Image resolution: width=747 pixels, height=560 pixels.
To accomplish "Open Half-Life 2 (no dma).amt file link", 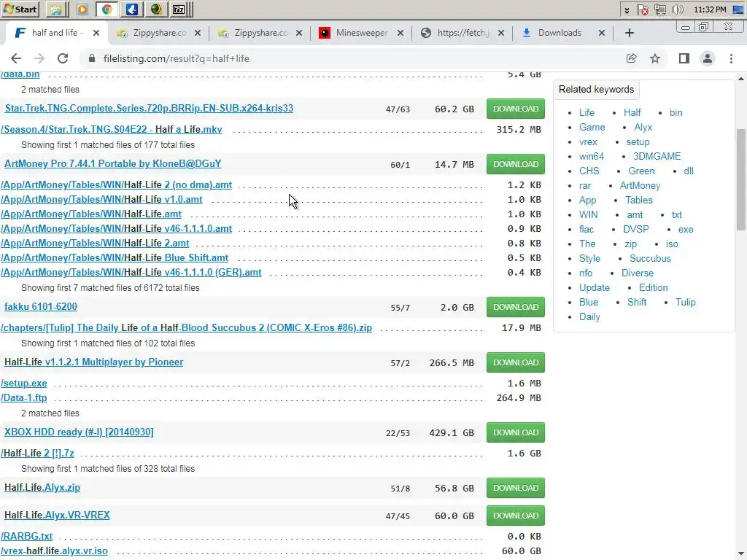I will pos(116,184).
